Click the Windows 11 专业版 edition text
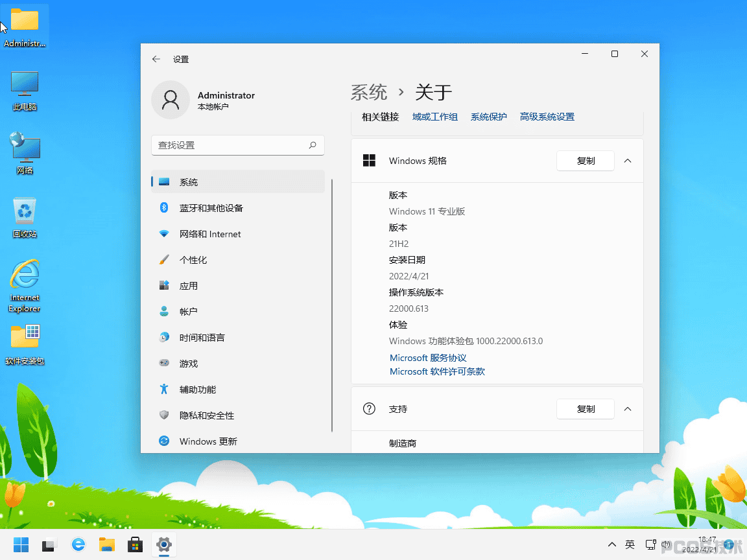747x560 pixels. point(427,211)
